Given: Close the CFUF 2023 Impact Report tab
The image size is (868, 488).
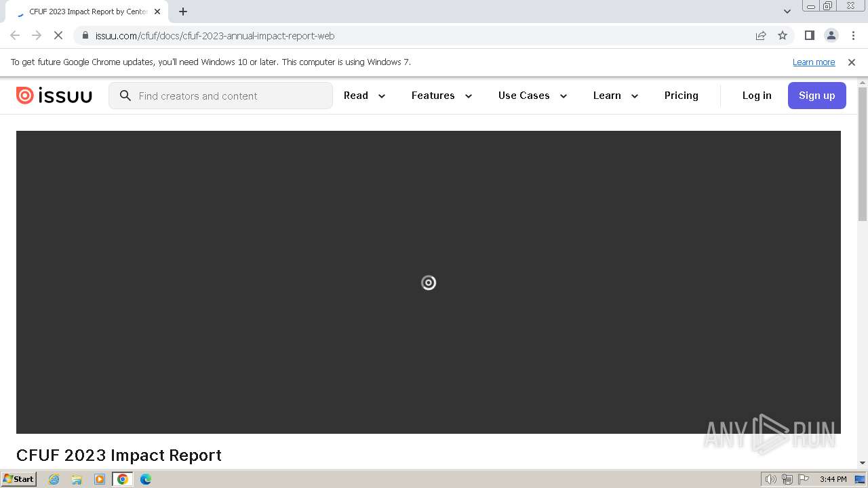Looking at the screenshot, I should pyautogui.click(x=157, y=12).
